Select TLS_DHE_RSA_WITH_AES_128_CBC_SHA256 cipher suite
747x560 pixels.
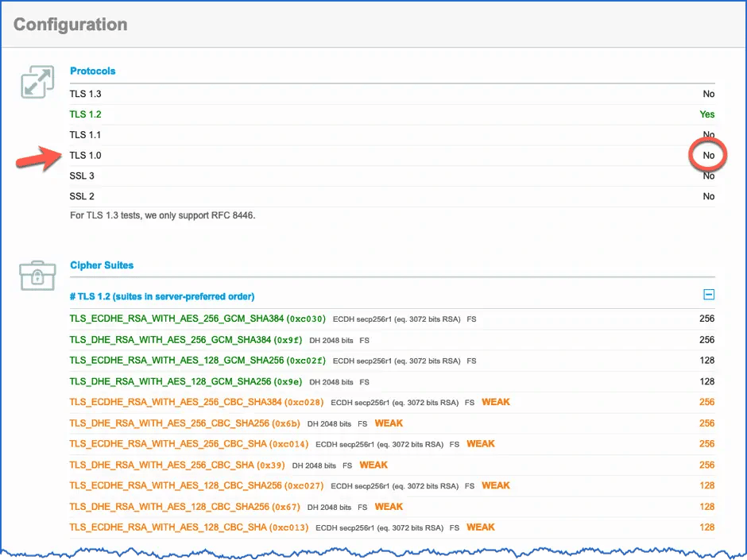coord(184,507)
